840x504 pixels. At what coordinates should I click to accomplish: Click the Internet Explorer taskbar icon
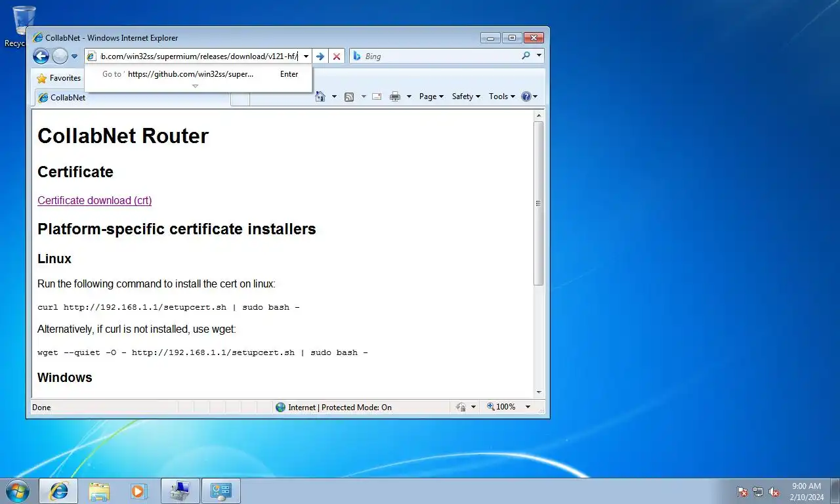point(58,491)
